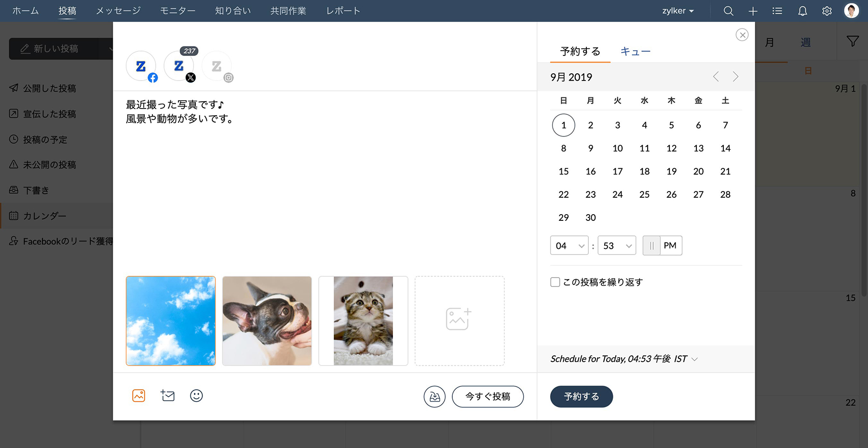Open the minute dropdown showing 53
Image resolution: width=868 pixels, height=448 pixels.
(x=616, y=245)
